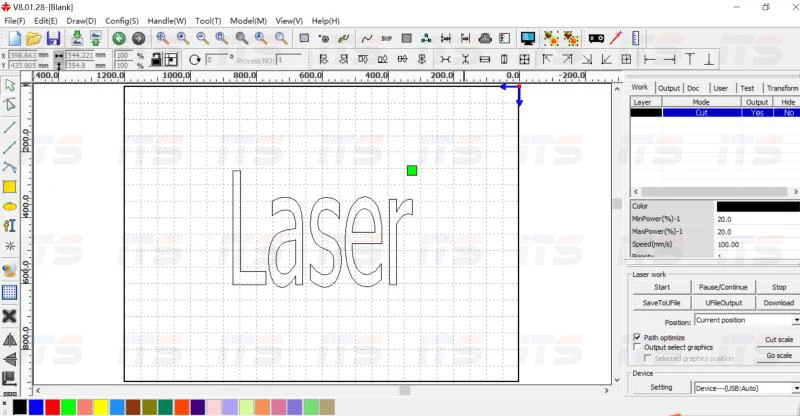The width and height of the screenshot is (800, 416).
Task: Open the Array grid tool
Action: coord(10,292)
